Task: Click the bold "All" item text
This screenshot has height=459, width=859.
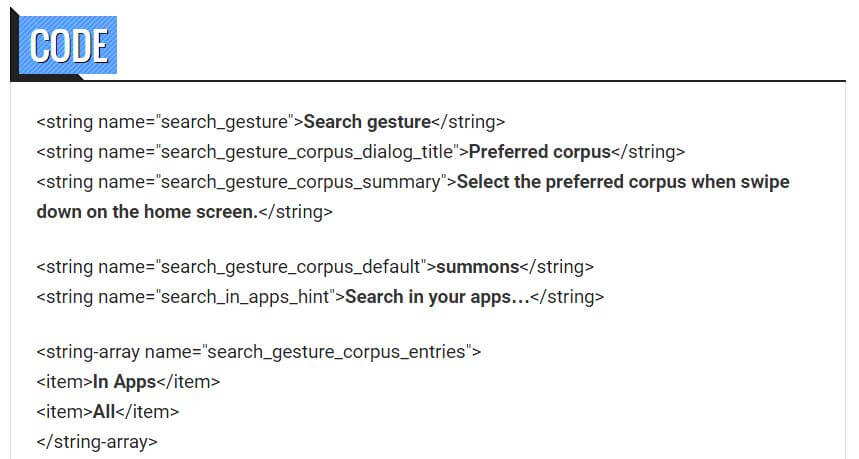Action: (105, 411)
